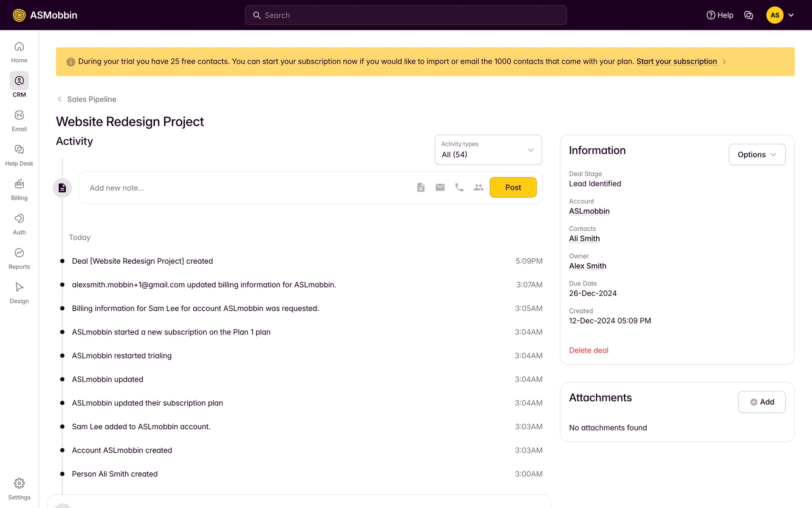Click the Add new note field

pos(245,188)
